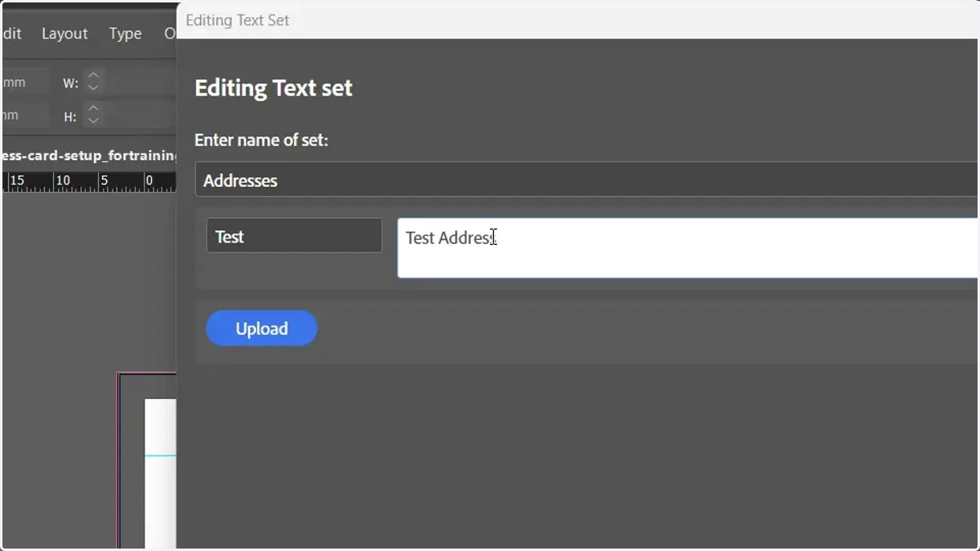Select the business card document tab
Screen dimensions: 980x551
point(89,155)
